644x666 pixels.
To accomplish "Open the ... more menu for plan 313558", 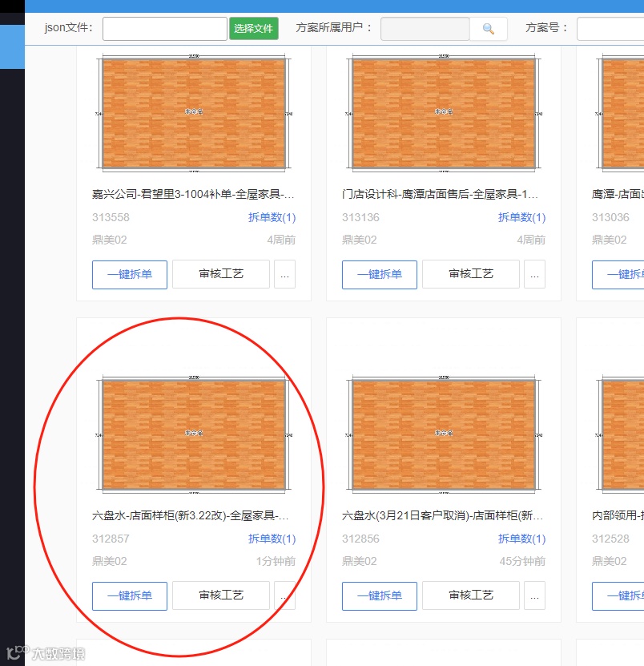I will coord(284,274).
